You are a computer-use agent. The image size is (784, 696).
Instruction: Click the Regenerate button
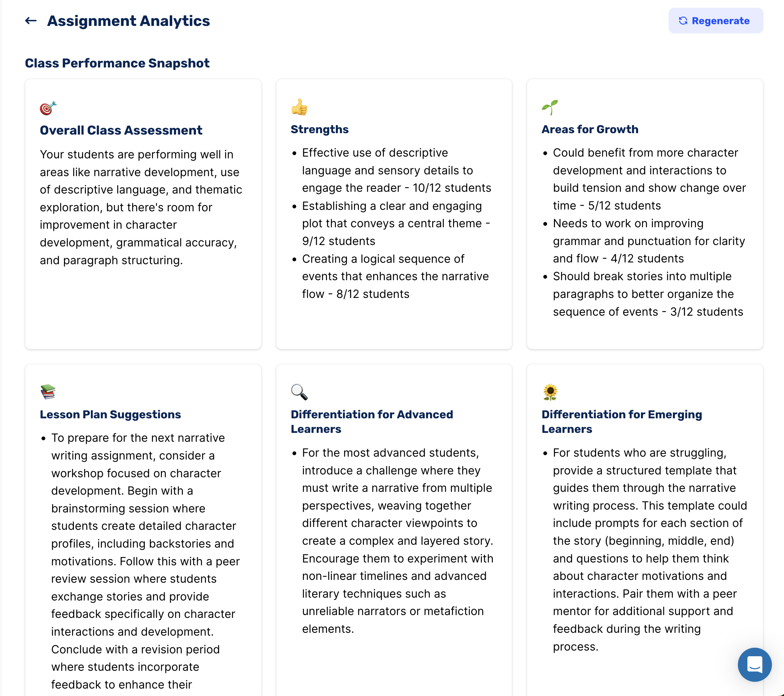pyautogui.click(x=715, y=21)
